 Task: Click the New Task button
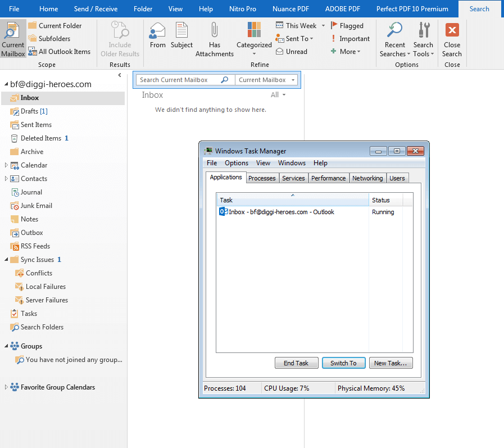(x=391, y=363)
